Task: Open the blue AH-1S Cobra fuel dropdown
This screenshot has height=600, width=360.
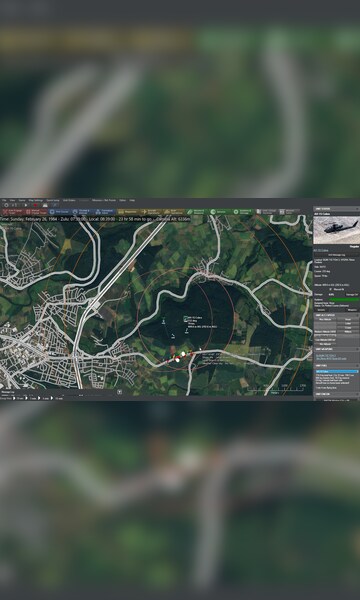Action: pyautogui.click(x=337, y=372)
